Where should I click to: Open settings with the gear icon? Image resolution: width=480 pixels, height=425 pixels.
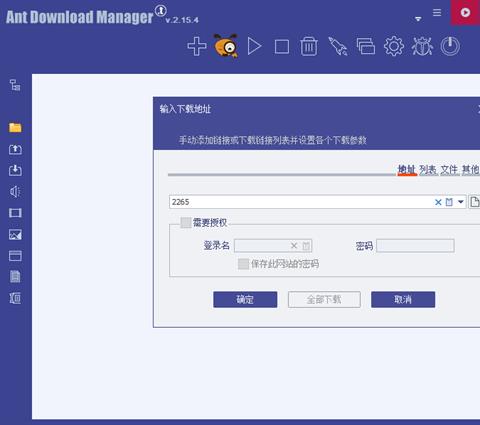pyautogui.click(x=394, y=46)
